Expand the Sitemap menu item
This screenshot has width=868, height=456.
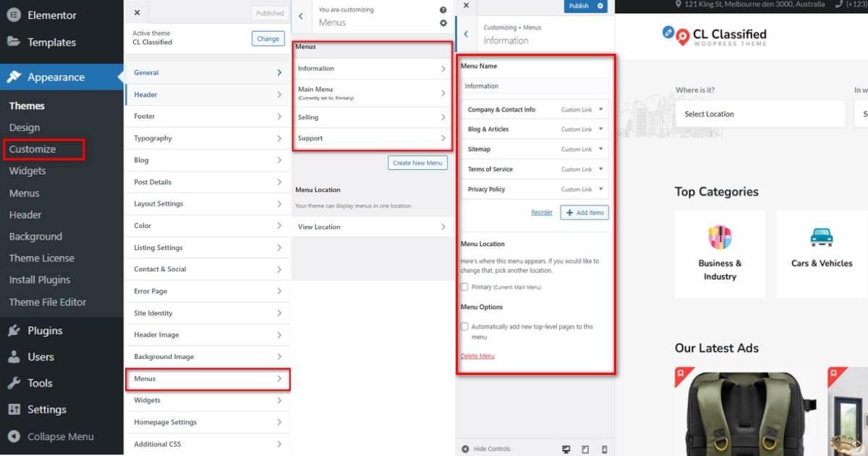click(x=535, y=149)
